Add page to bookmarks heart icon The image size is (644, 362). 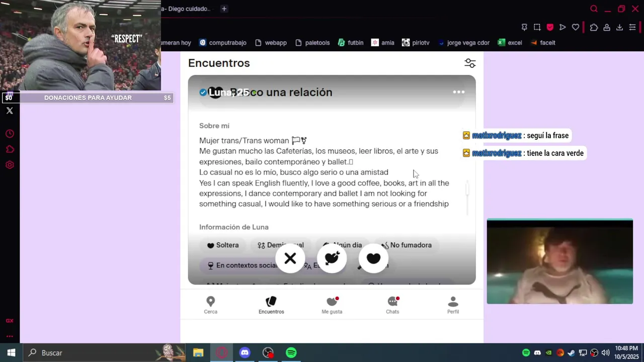pyautogui.click(x=576, y=27)
